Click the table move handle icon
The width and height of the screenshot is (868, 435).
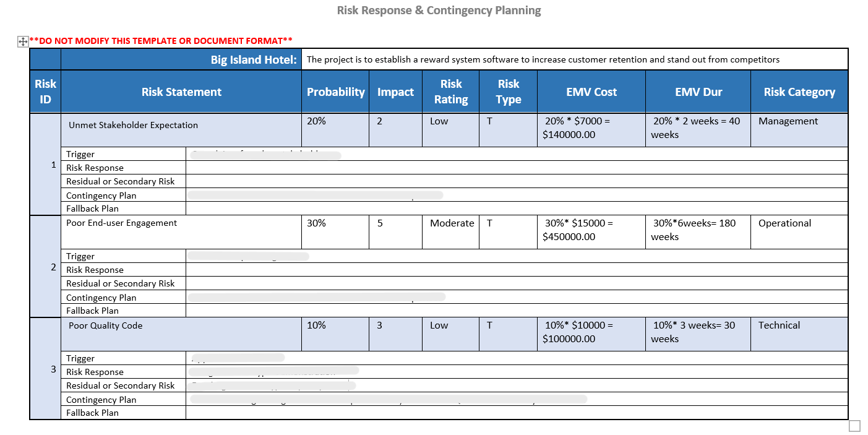click(x=23, y=41)
